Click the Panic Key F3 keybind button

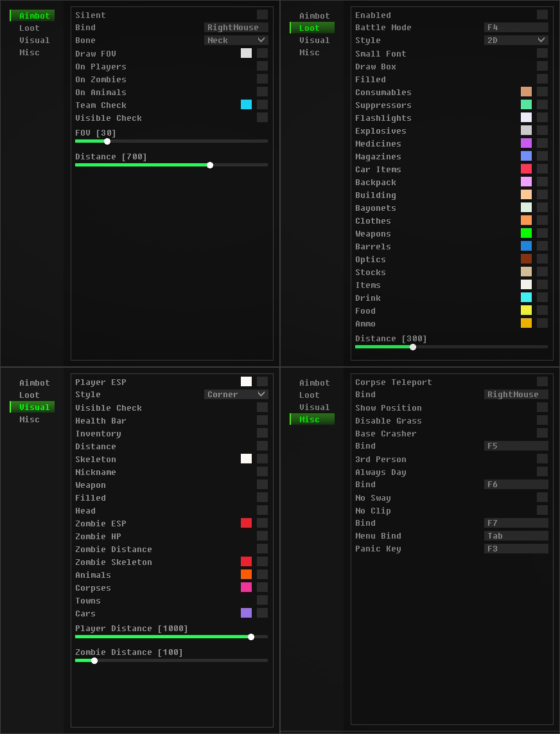click(x=516, y=549)
